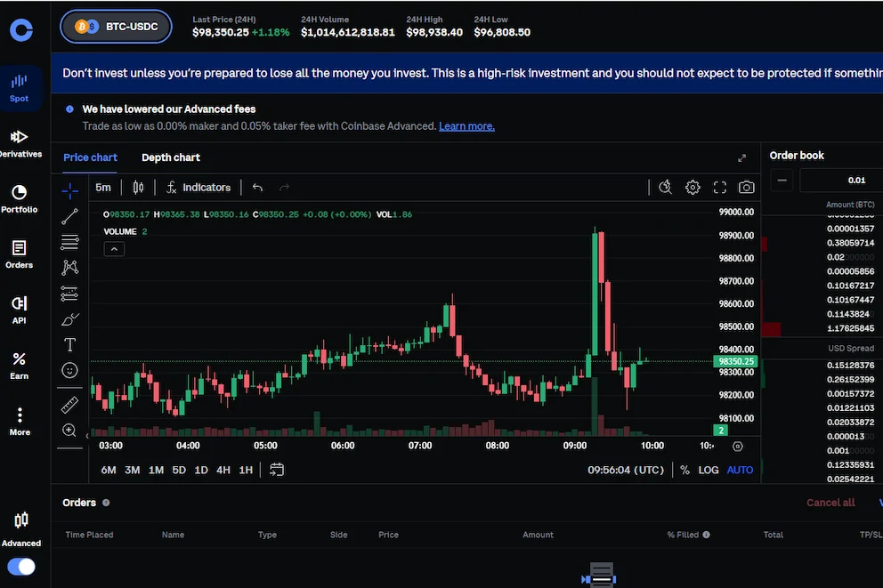Click the Order book heading
The image size is (883, 588).
tap(797, 156)
